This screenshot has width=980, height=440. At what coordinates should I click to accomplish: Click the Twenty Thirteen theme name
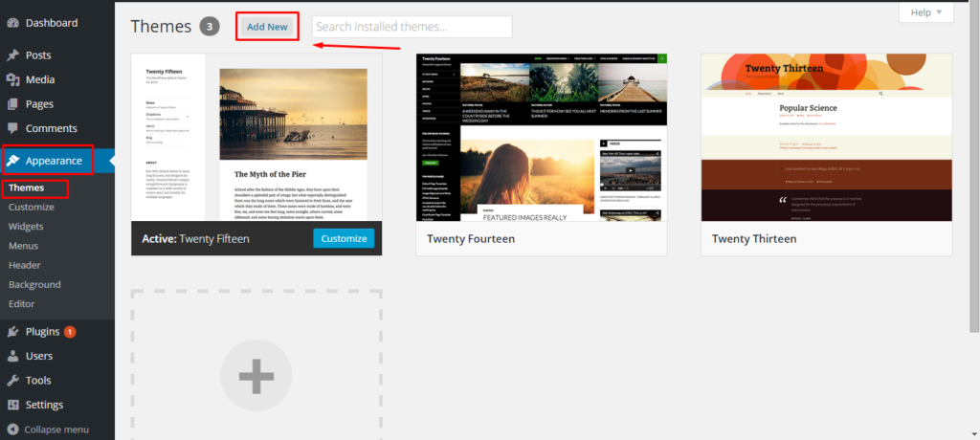754,239
